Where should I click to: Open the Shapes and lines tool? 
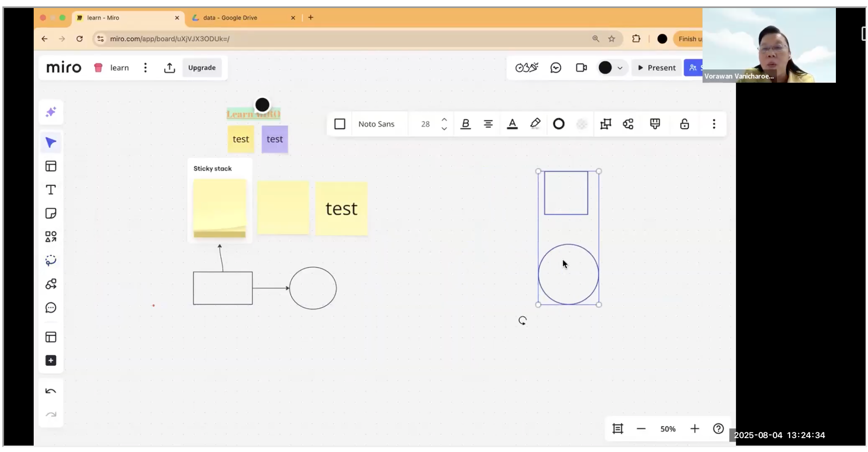51,237
